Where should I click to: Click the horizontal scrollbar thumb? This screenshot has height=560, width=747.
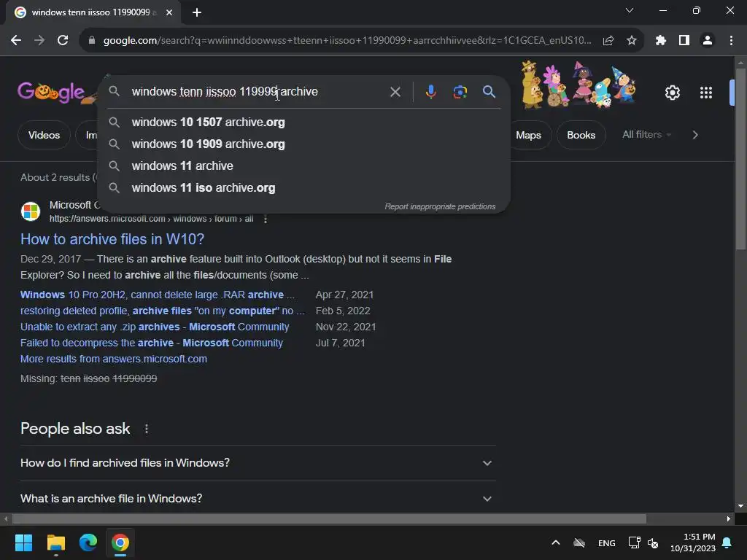[329, 518]
